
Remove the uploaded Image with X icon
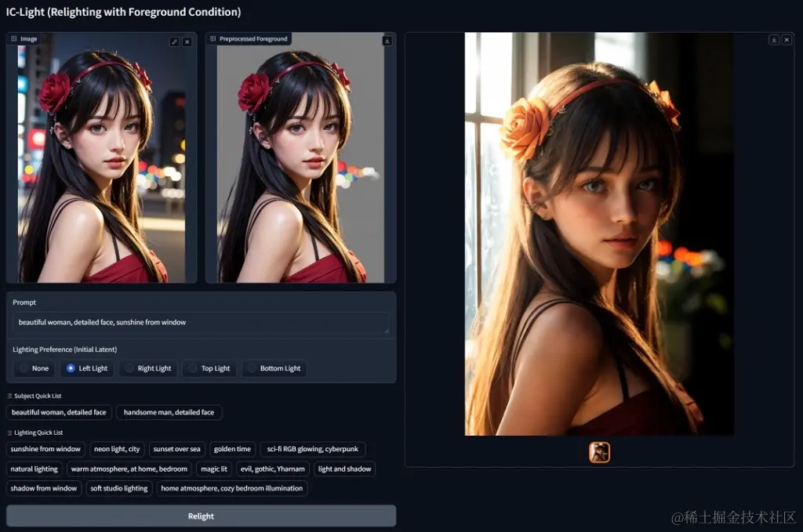[187, 42]
